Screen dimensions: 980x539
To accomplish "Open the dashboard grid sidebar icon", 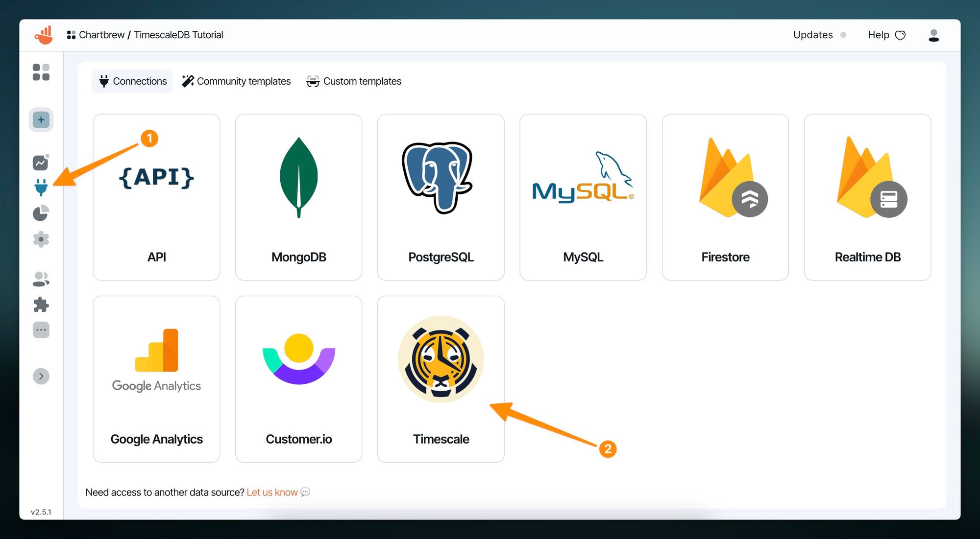I will click(x=41, y=72).
